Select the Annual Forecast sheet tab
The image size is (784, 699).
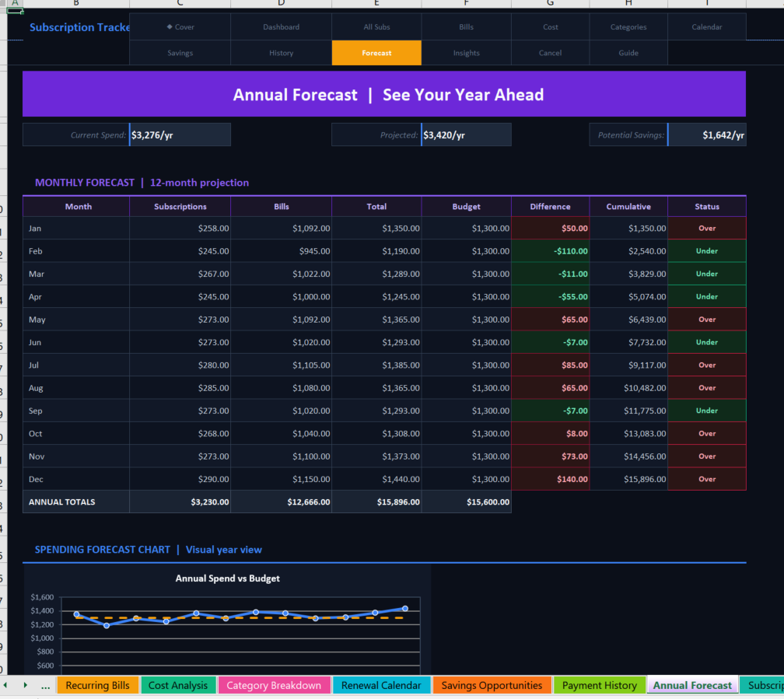692,685
